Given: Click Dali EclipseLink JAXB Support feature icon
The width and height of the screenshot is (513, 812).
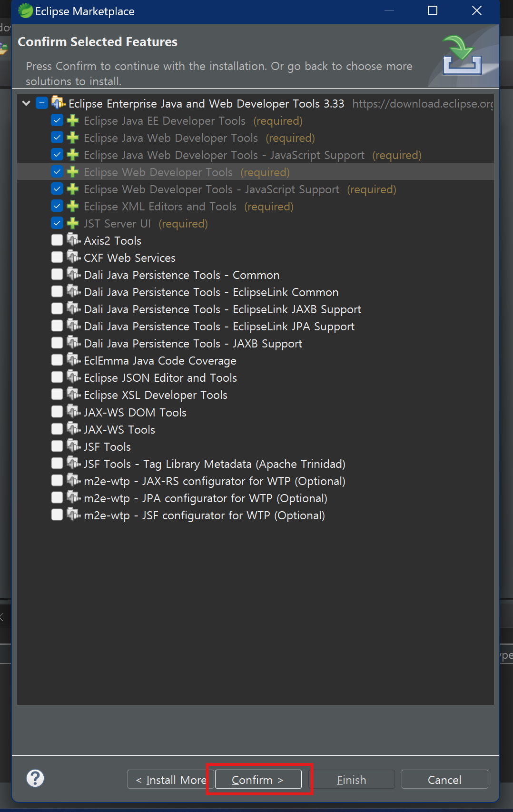Looking at the screenshot, I should (73, 308).
